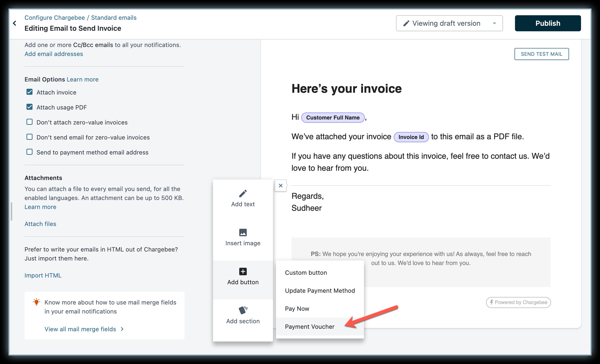
Task: Click the Add button plus icon
Action: (243, 271)
